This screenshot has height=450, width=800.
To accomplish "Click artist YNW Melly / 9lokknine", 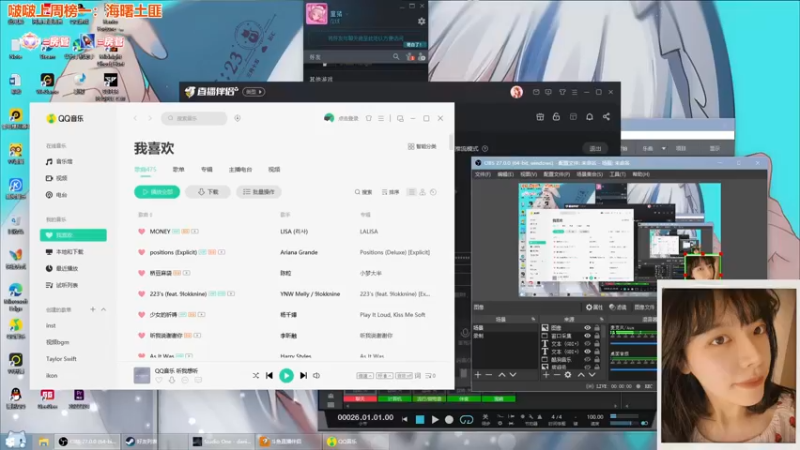I will pyautogui.click(x=310, y=294).
